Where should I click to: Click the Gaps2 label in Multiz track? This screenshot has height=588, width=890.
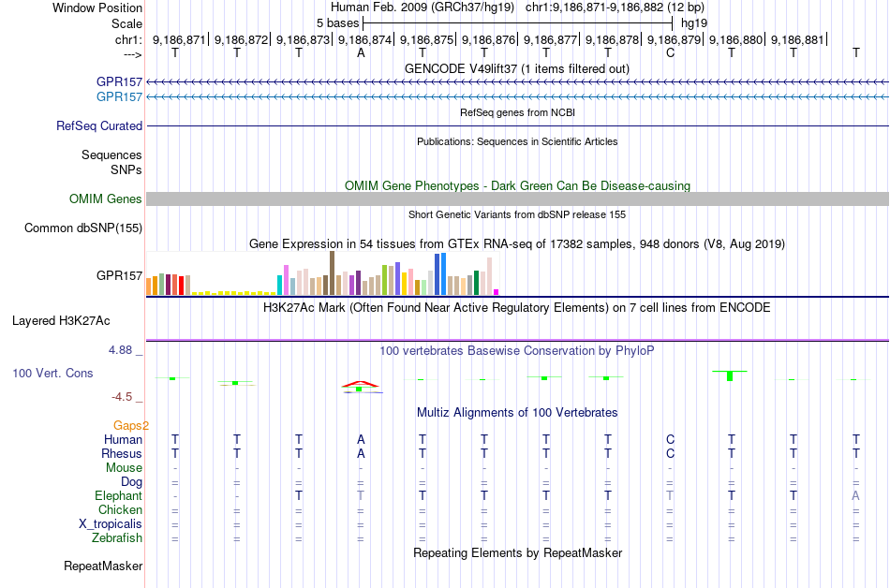click(x=131, y=426)
